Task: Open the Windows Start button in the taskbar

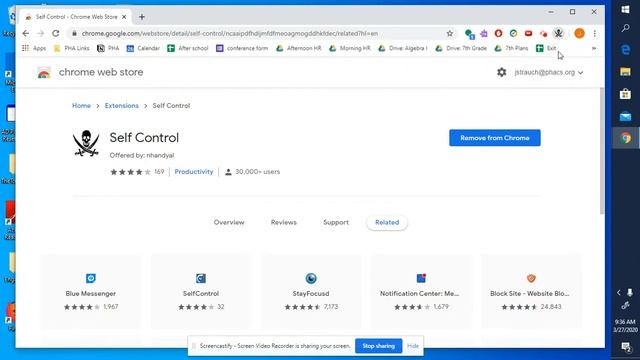Action: (x=625, y=9)
